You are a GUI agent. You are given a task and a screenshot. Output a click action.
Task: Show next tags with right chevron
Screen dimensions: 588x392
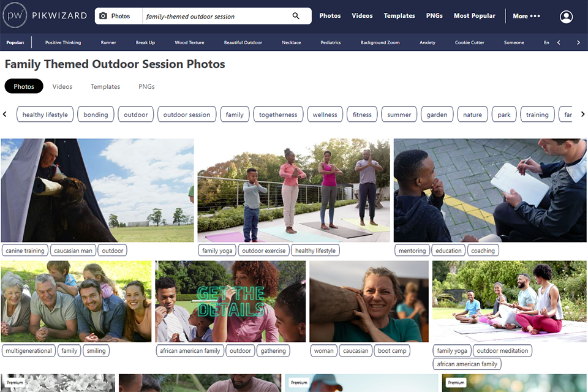[x=582, y=114]
